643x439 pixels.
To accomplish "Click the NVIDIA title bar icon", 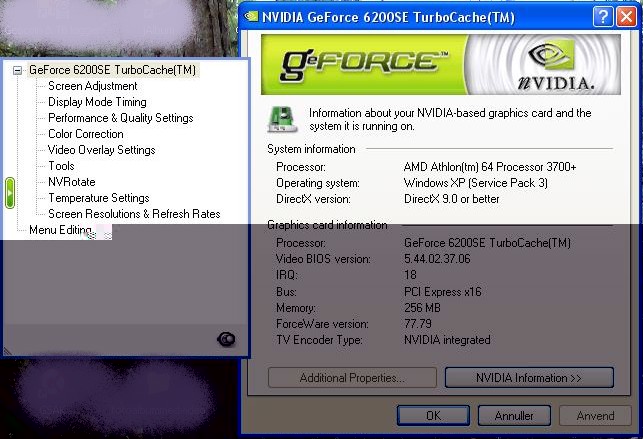I will [x=251, y=16].
